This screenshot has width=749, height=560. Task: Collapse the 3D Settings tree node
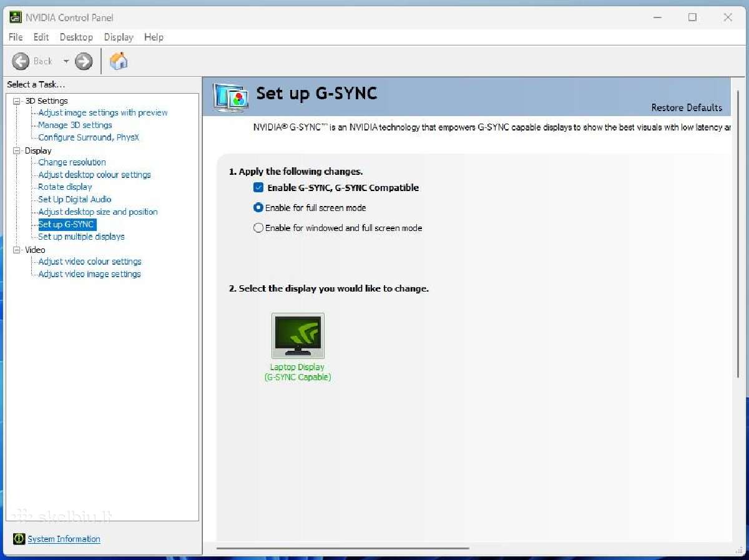pyautogui.click(x=17, y=101)
